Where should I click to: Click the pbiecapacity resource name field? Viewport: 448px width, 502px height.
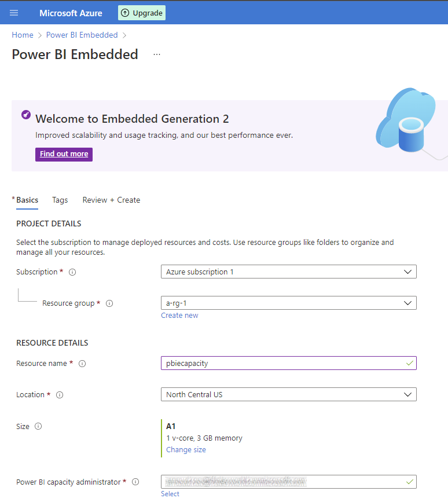pos(289,363)
